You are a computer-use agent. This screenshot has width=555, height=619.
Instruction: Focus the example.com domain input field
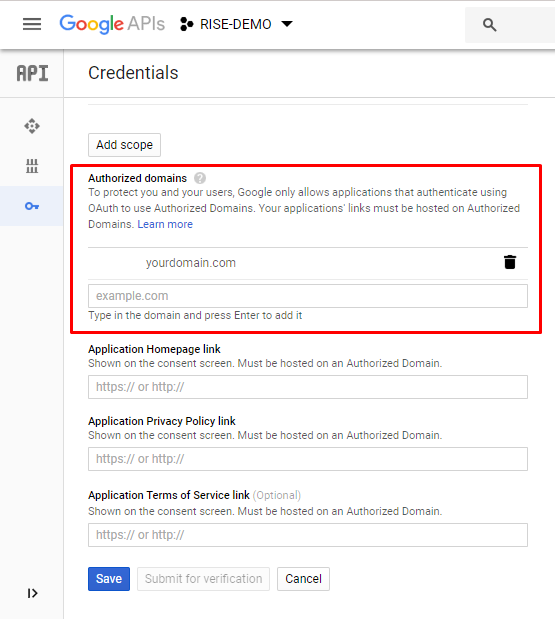(x=308, y=296)
